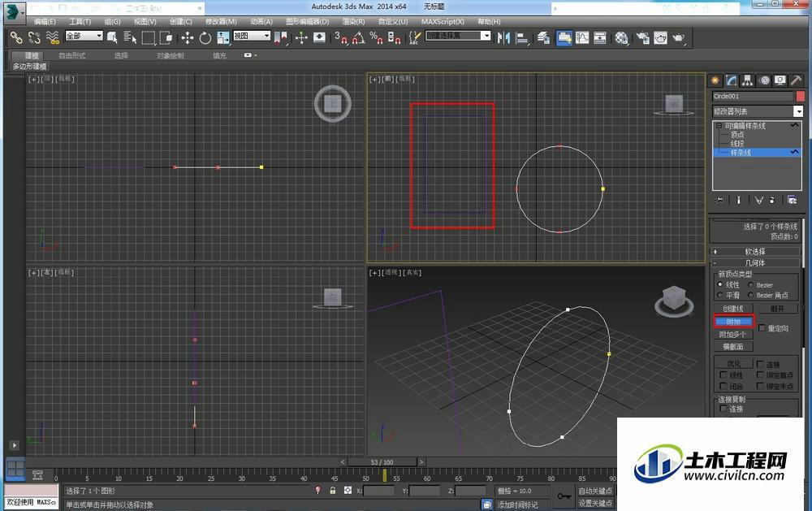Activate the Select Object tool

coord(112,37)
